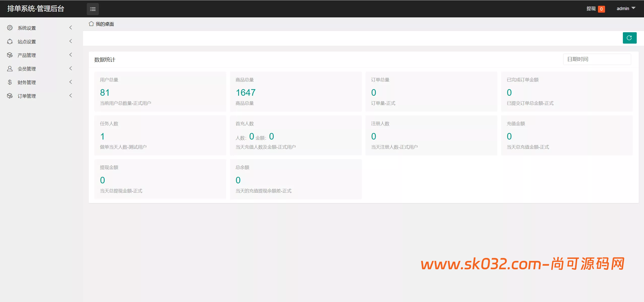The width and height of the screenshot is (644, 302).
Task: Click the home icon beside 我的桌面
Action: coord(91,24)
